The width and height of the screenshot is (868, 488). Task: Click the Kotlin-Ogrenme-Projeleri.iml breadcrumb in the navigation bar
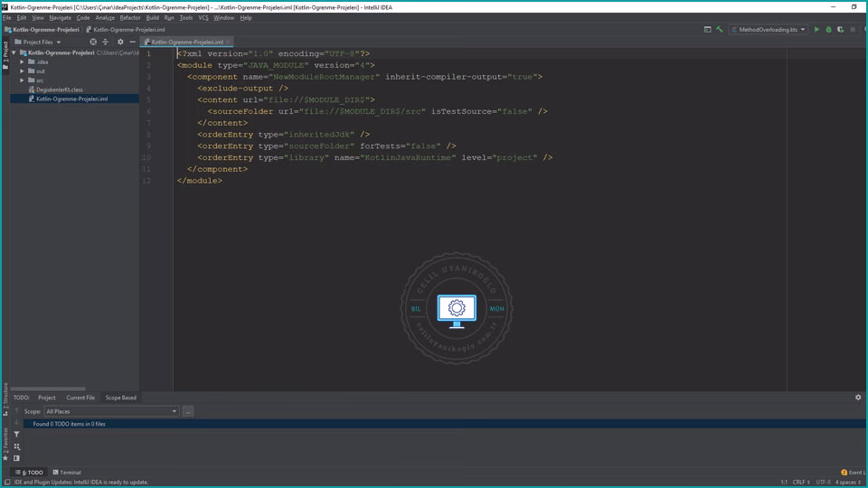126,29
